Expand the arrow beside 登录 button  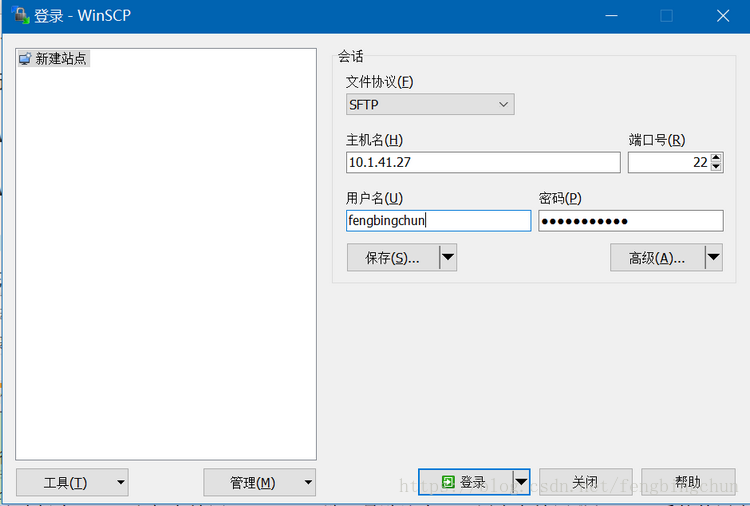pyautogui.click(x=521, y=482)
